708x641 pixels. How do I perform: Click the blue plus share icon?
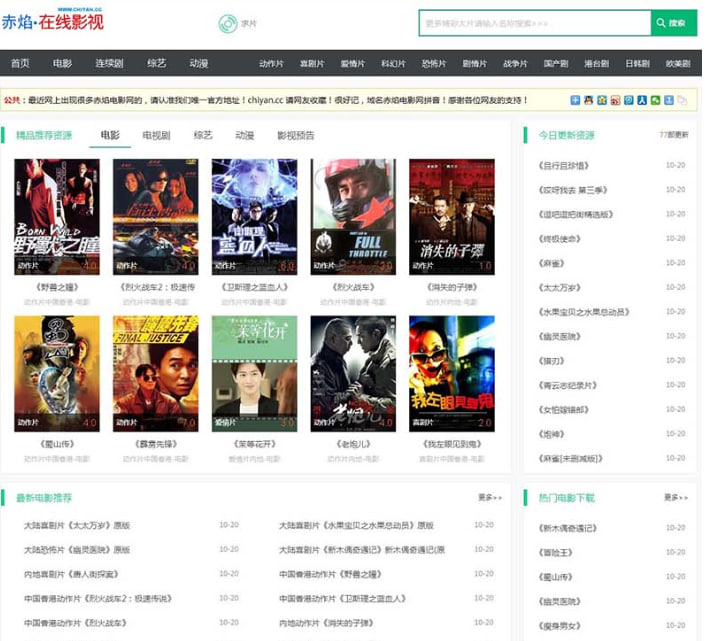(575, 100)
